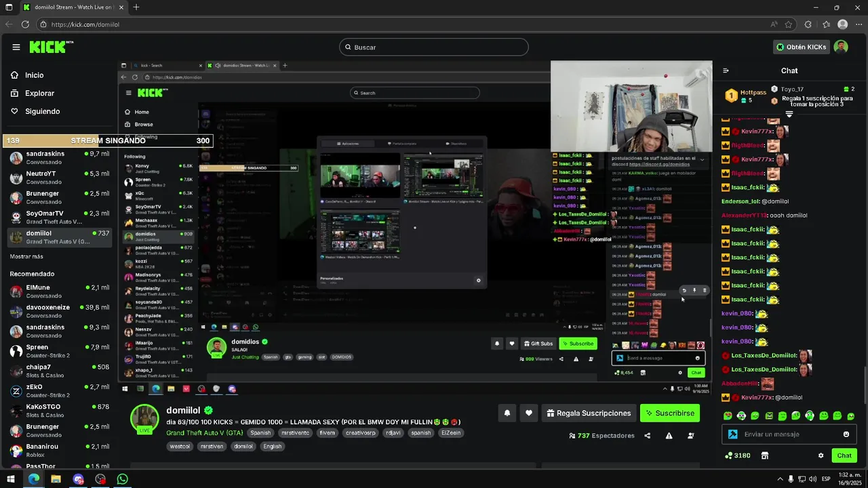Click the 3180 kicks points balance

[x=738, y=455]
